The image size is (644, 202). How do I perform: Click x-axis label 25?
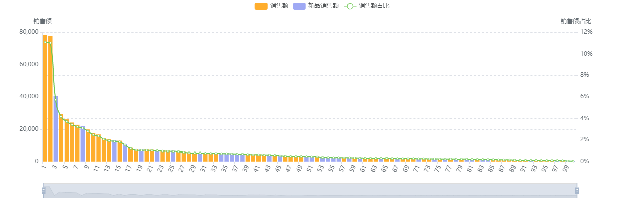(171, 168)
